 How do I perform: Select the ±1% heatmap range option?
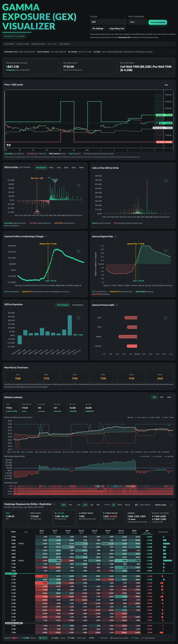pos(79,505)
